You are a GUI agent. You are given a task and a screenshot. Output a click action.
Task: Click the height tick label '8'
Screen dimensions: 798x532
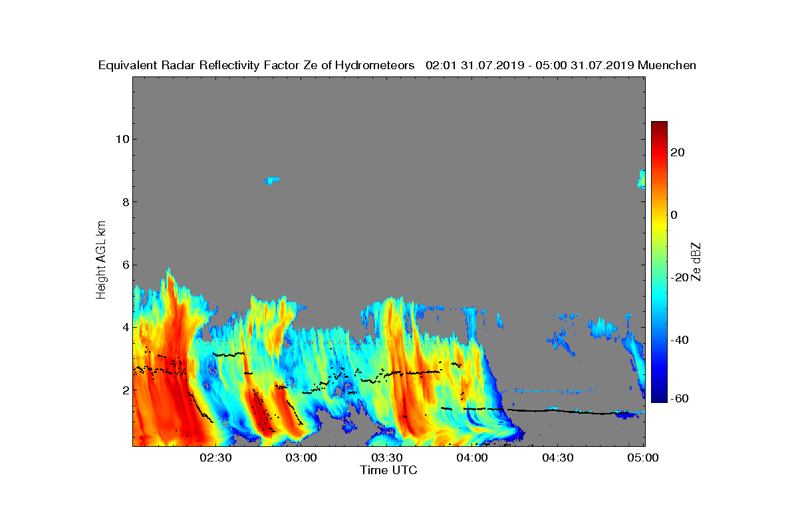[x=124, y=202]
